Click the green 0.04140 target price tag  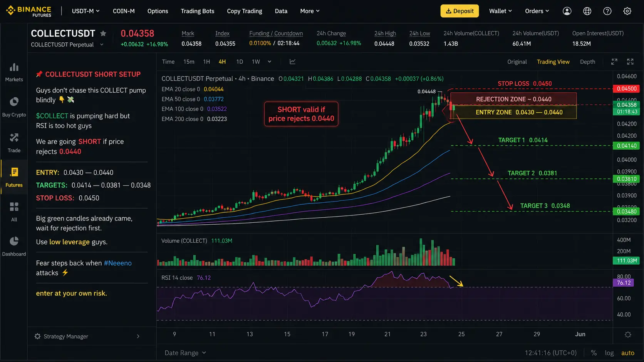[x=626, y=146]
